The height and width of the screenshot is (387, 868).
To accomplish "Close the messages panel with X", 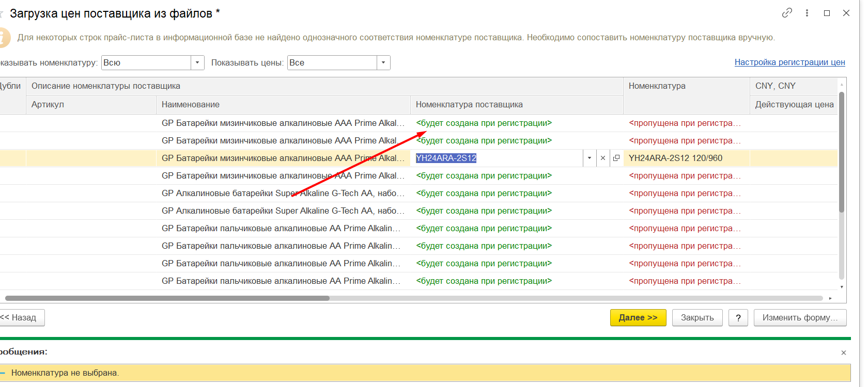I will [844, 352].
